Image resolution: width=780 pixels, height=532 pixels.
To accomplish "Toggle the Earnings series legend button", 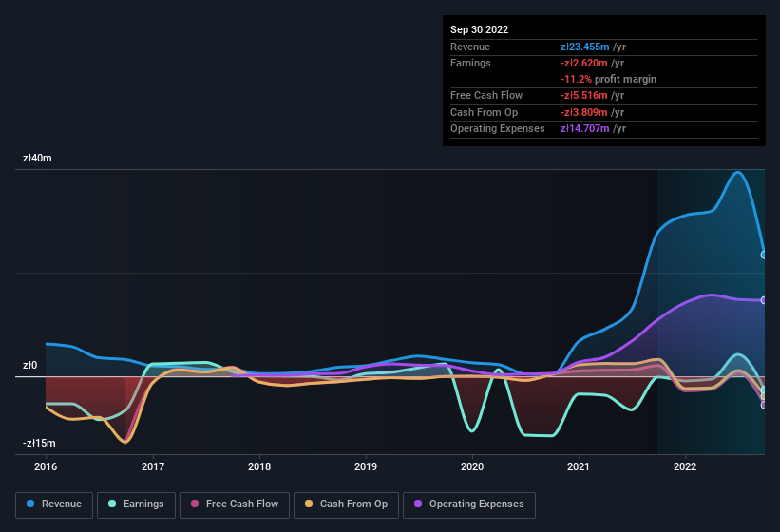I will [136, 504].
